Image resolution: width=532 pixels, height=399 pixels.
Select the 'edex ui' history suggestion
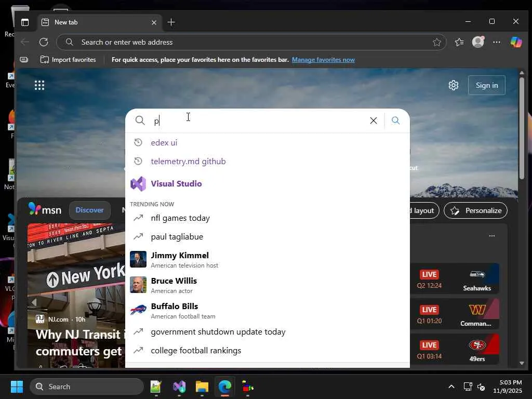(x=268, y=142)
